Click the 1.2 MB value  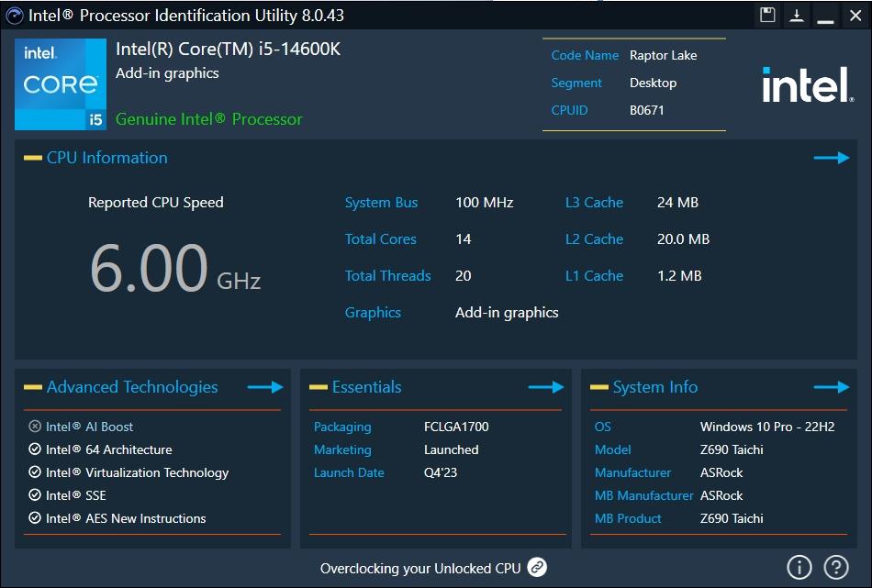679,276
